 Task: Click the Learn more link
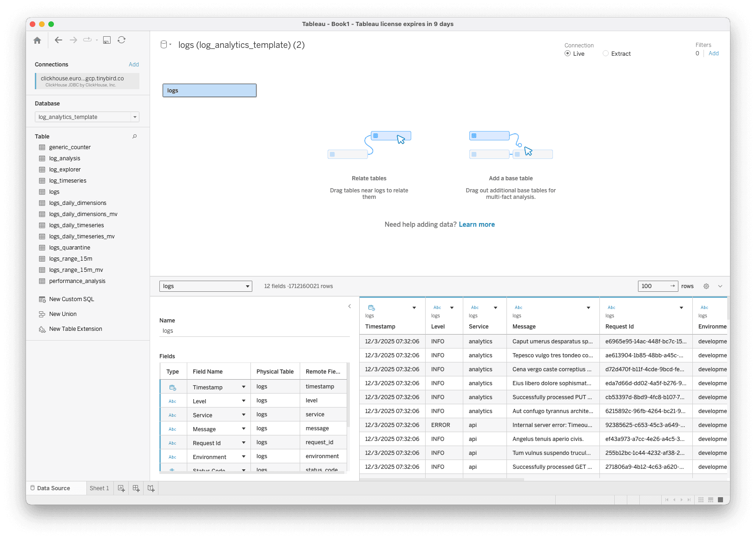[x=476, y=224]
